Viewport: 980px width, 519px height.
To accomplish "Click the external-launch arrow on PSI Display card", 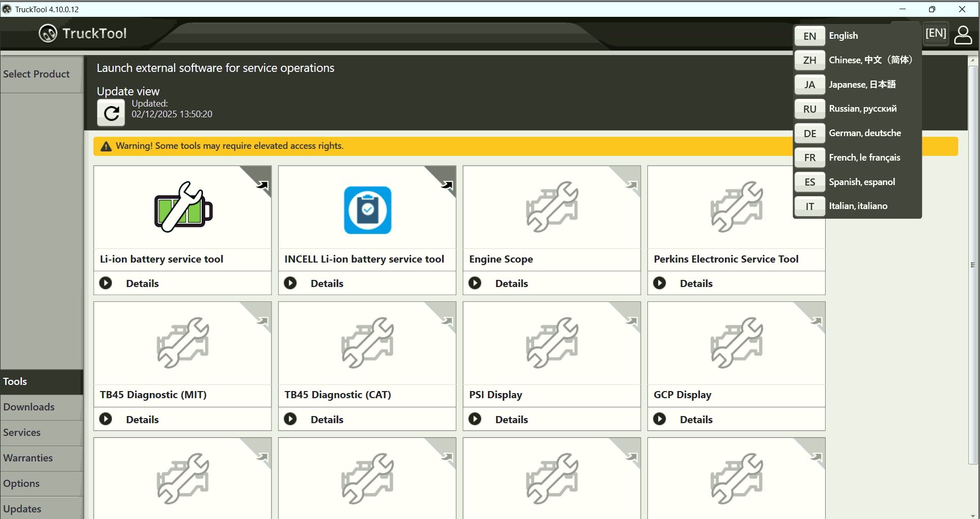I will [x=632, y=322].
